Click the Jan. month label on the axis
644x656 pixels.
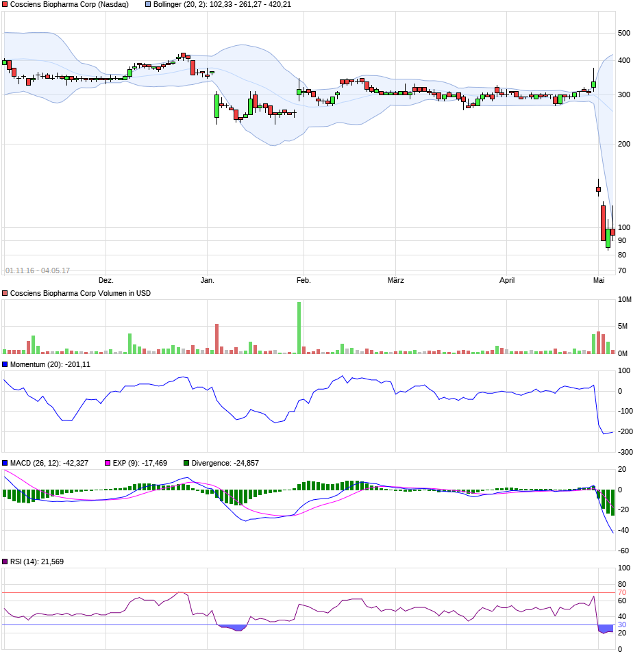(x=207, y=280)
